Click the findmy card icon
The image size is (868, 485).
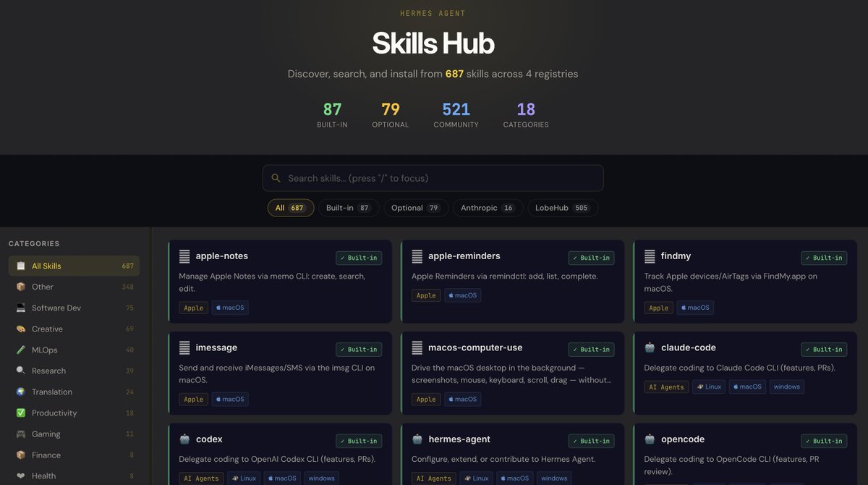click(650, 256)
